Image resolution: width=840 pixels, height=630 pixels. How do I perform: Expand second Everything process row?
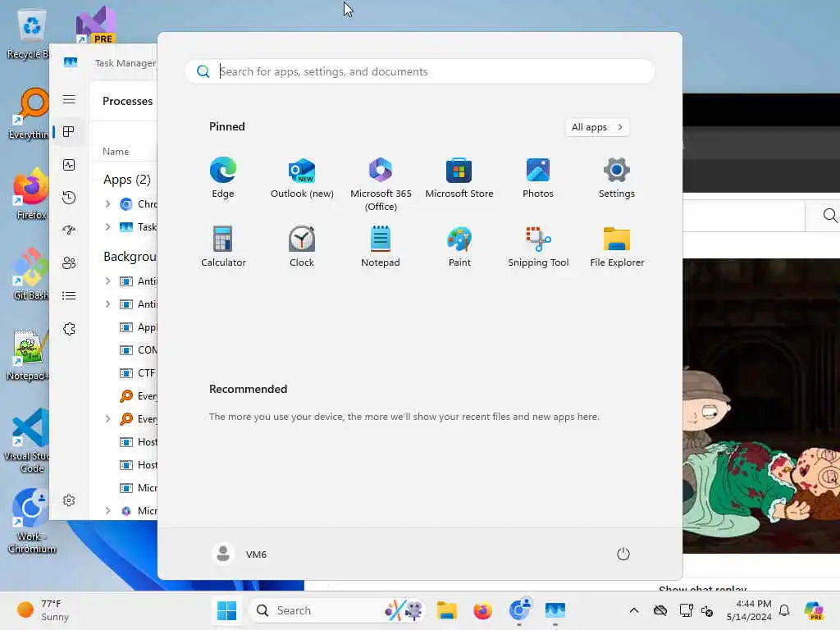click(x=107, y=419)
